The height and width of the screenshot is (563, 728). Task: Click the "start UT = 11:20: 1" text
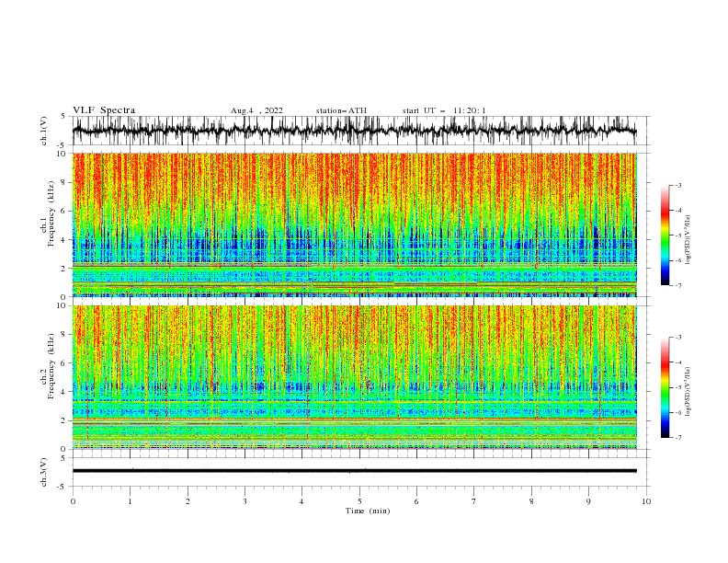tap(444, 110)
